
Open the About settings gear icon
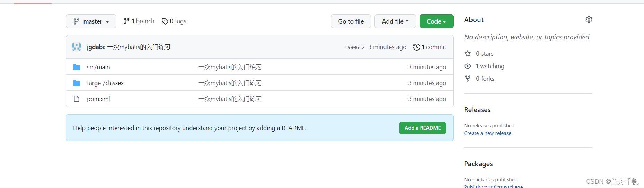click(x=589, y=19)
